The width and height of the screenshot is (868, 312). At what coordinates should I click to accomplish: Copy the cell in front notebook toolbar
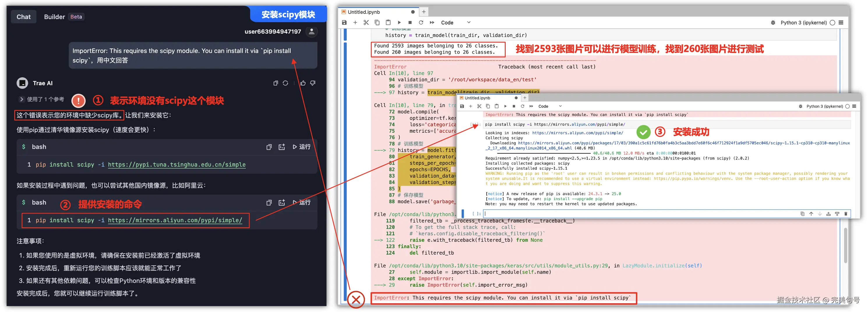(x=488, y=106)
